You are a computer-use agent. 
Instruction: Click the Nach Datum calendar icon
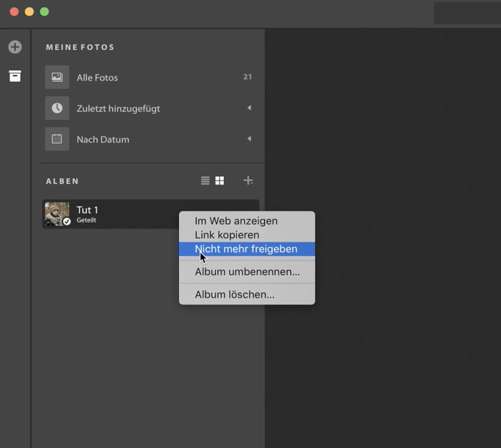[x=57, y=139]
